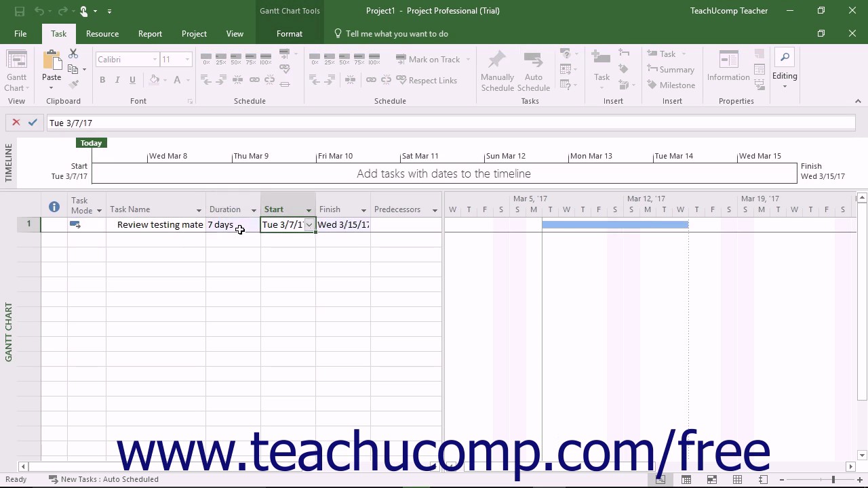The width and height of the screenshot is (868, 488).
Task: Switch to the View tab
Action: (235, 33)
